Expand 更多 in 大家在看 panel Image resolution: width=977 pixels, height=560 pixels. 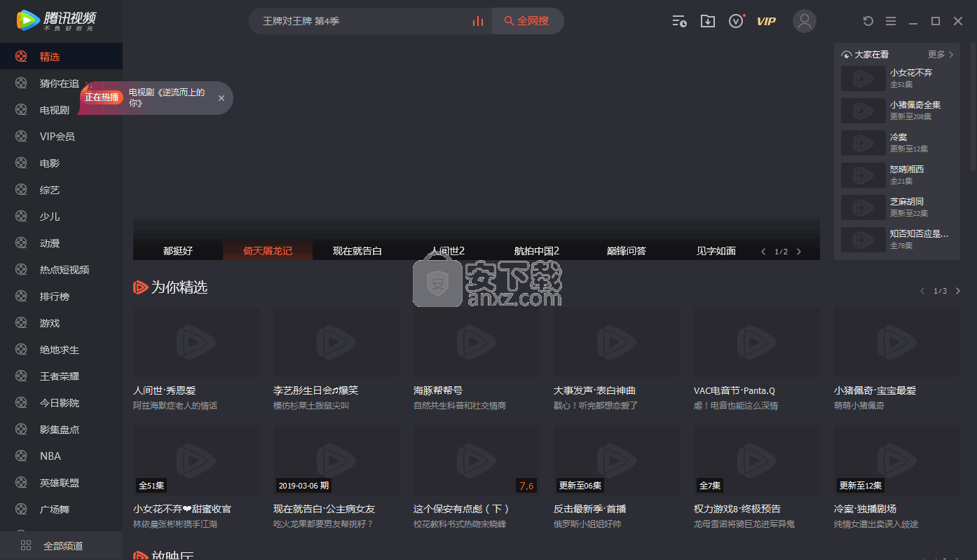941,54
